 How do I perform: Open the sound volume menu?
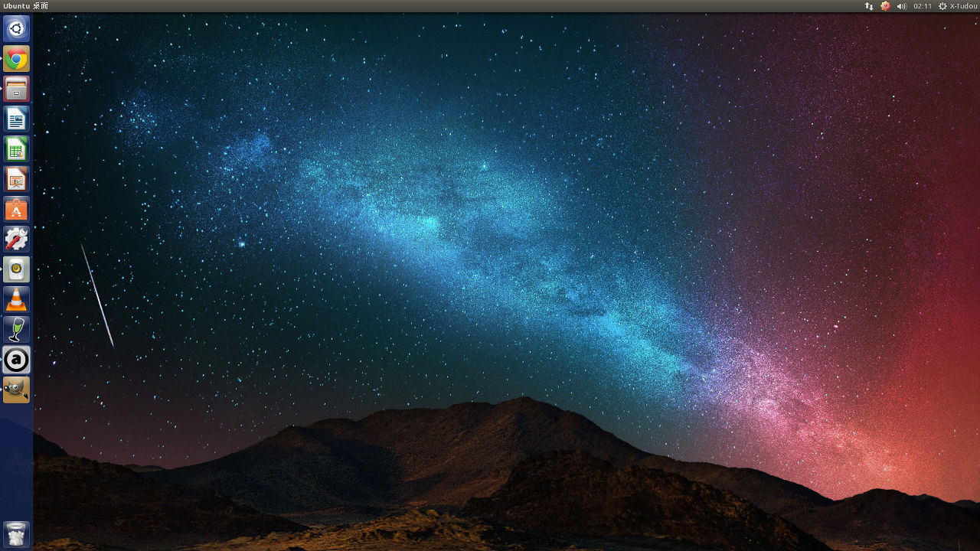pyautogui.click(x=901, y=6)
